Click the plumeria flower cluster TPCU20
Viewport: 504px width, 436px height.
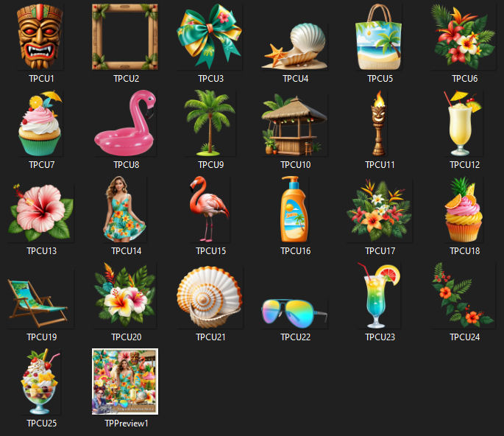click(125, 295)
